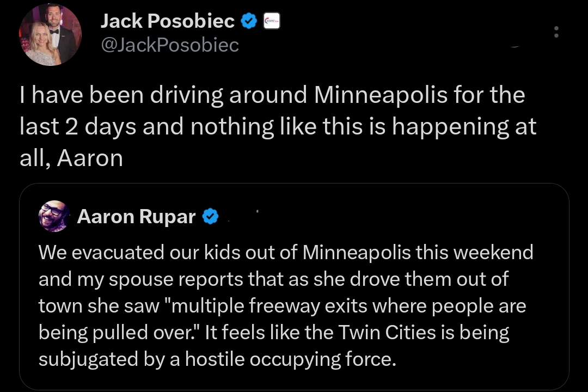
Task: Click Aaron Rupar's verified checkmark badge
Action: coord(211,217)
